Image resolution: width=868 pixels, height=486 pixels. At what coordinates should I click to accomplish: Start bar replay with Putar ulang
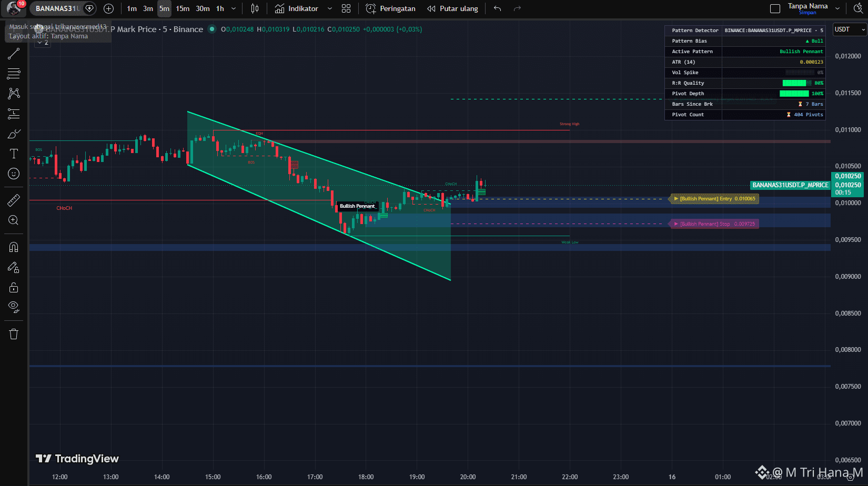452,8
